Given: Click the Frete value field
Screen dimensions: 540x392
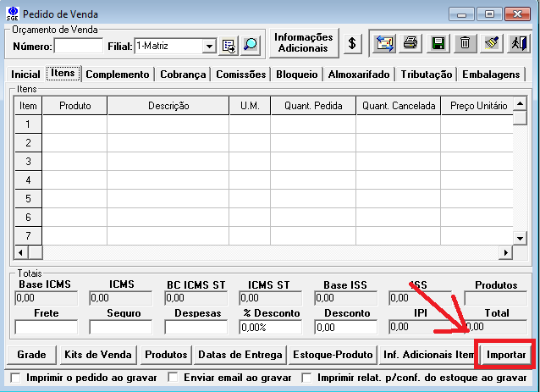Looking at the screenshot, I should [x=46, y=327].
